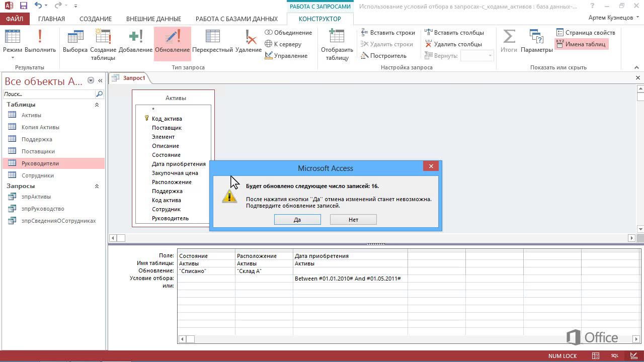
Task: Open the Режим dropdown arrow
Action: pos(13,57)
